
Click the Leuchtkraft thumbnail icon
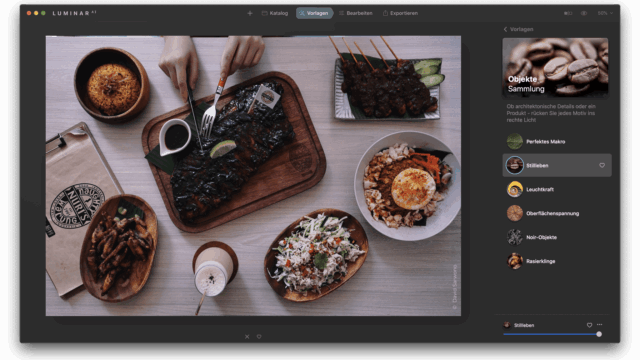pos(515,189)
